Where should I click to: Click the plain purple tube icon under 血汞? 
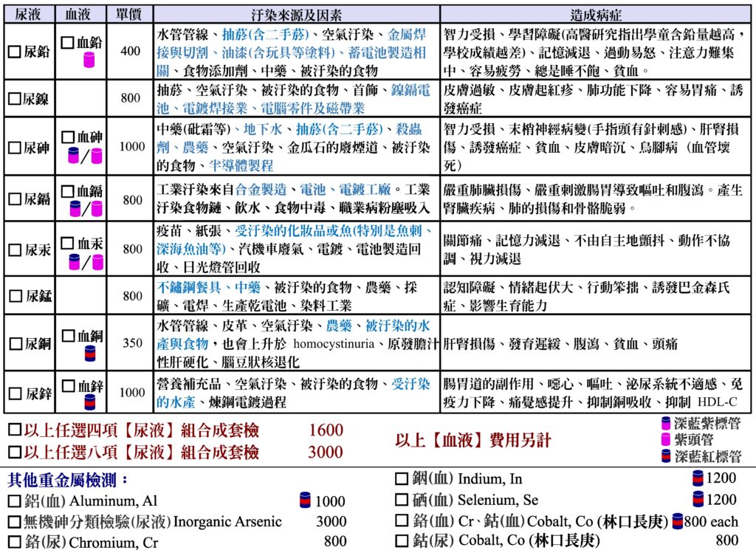point(98,261)
